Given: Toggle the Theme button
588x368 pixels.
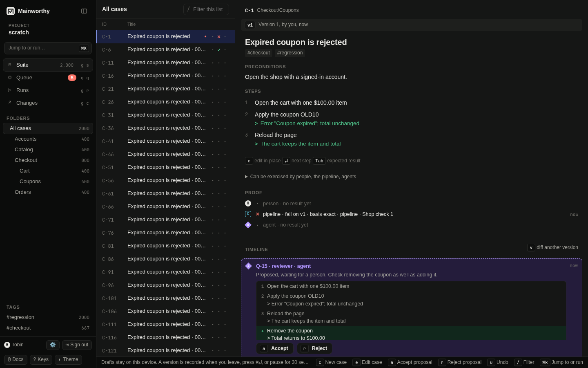Looking at the screenshot, I should pyautogui.click(x=68, y=360).
